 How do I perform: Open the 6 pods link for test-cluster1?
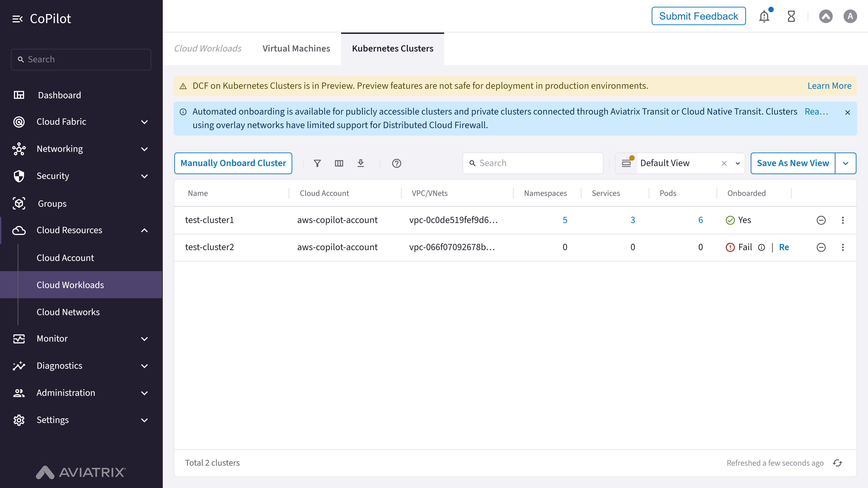coord(701,220)
